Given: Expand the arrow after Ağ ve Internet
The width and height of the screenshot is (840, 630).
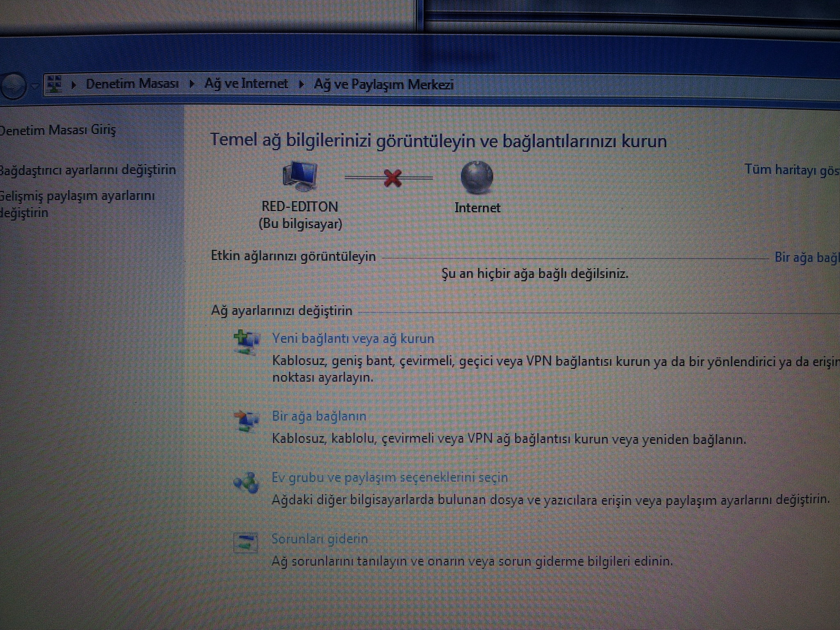Looking at the screenshot, I should point(301,84).
